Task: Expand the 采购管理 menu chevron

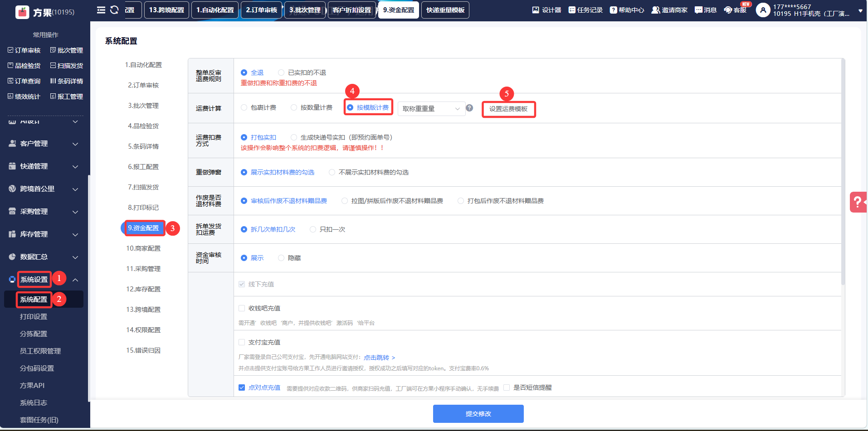Action: (x=75, y=212)
